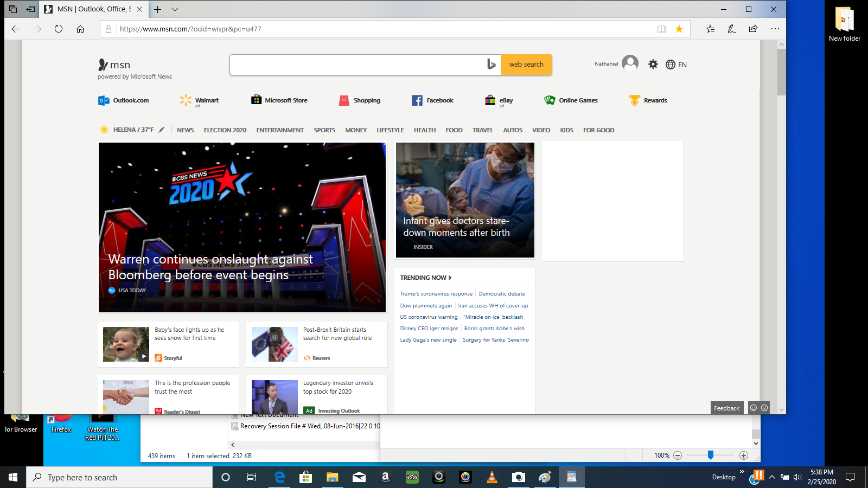Open MSN settings gear
The height and width of the screenshot is (488, 868).
tap(653, 65)
